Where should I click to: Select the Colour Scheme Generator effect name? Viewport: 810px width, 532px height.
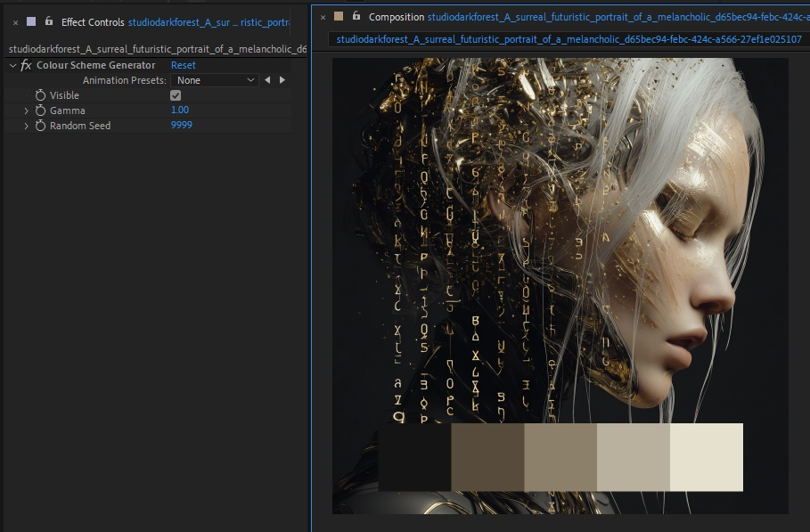[x=95, y=65]
